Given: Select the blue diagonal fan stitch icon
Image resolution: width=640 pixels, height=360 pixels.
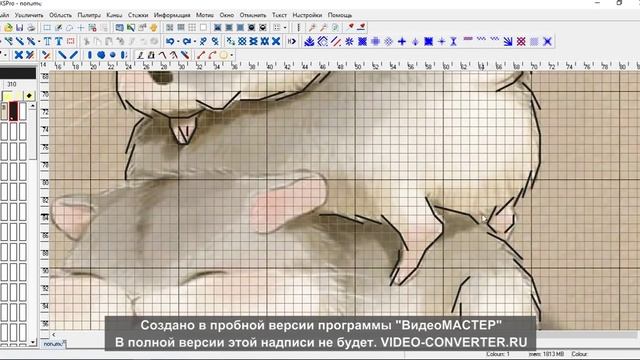Looking at the screenshot, I should 508,41.
